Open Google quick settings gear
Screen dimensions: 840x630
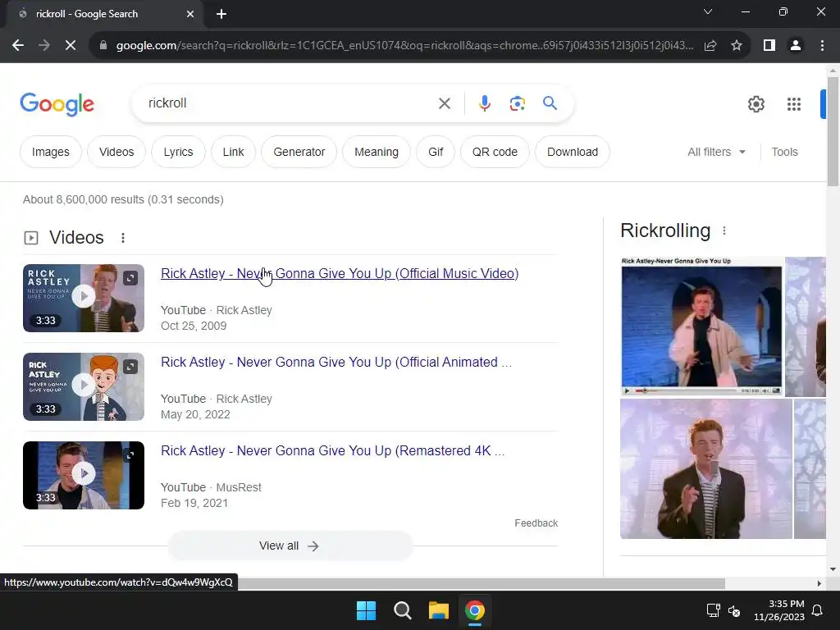click(756, 104)
